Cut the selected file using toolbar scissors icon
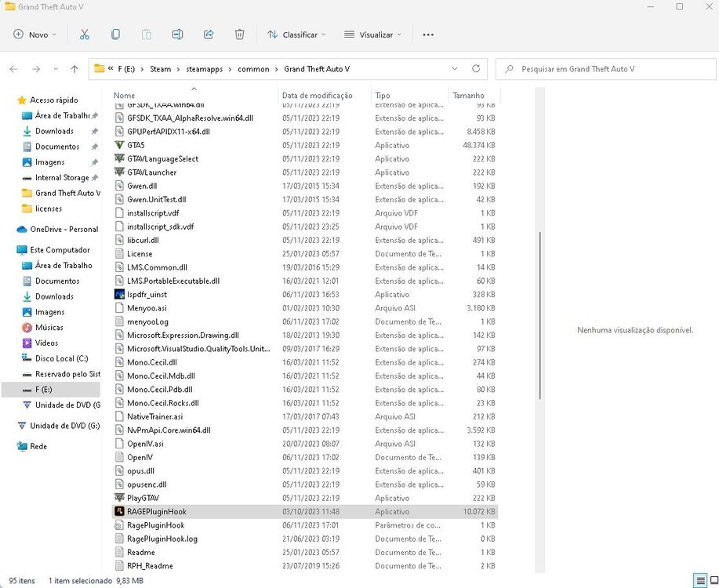This screenshot has height=588, width=719. (85, 34)
